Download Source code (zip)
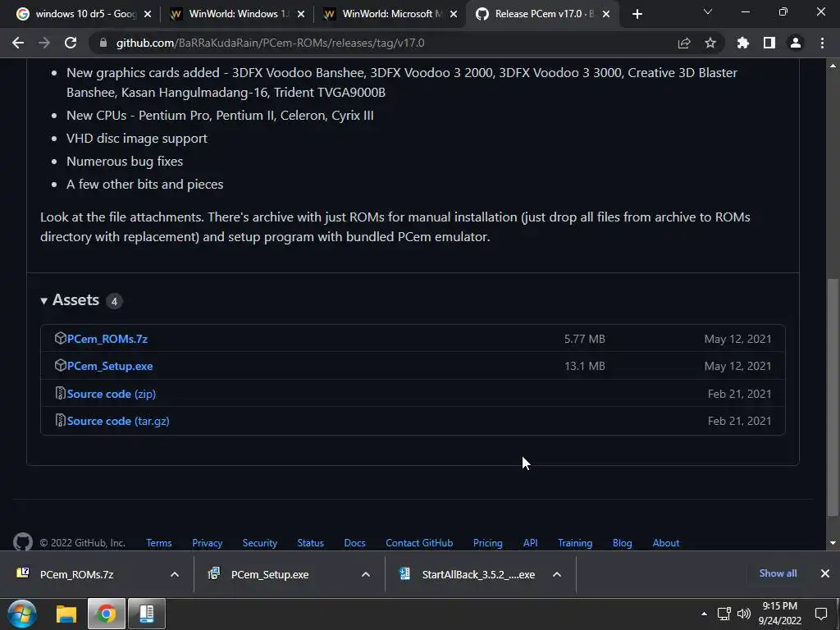Viewport: 840px width, 630px height. (x=112, y=394)
